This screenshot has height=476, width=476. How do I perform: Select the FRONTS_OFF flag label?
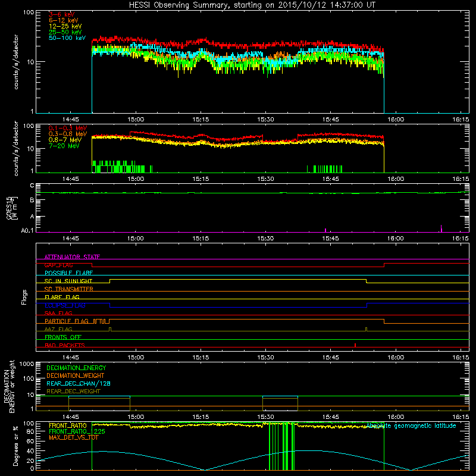click(63, 337)
